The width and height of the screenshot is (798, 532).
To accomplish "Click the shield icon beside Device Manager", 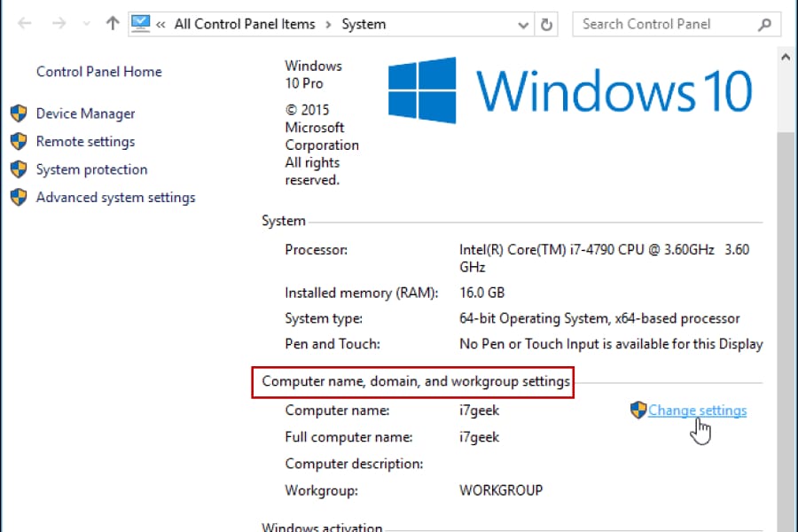I will [x=19, y=113].
